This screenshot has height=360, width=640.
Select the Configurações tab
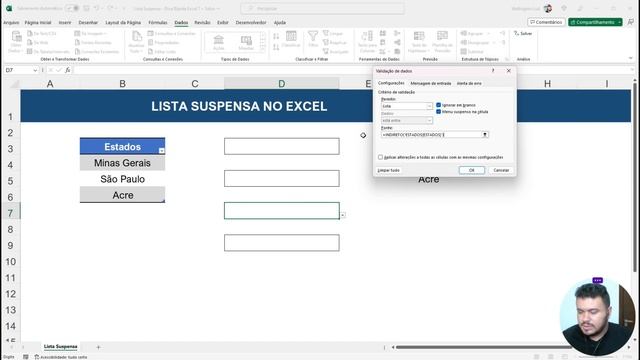(x=391, y=83)
